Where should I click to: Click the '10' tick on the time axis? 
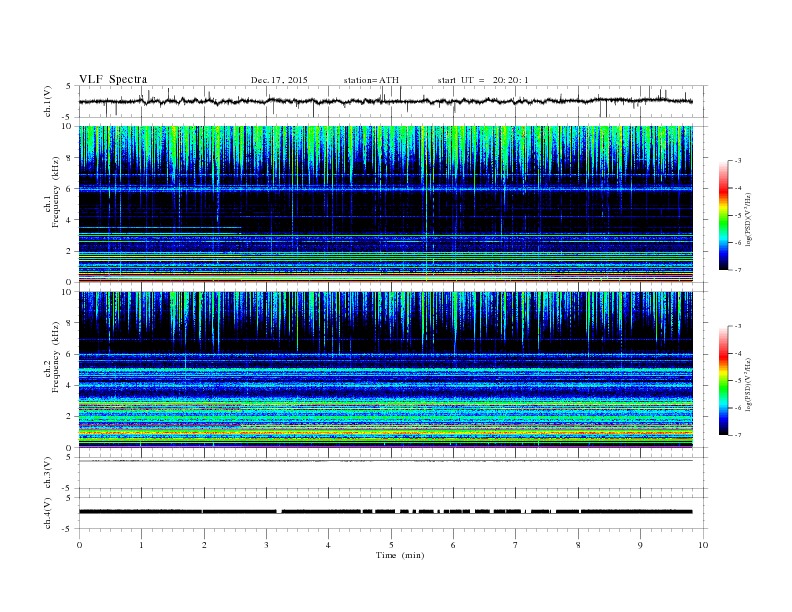click(703, 545)
